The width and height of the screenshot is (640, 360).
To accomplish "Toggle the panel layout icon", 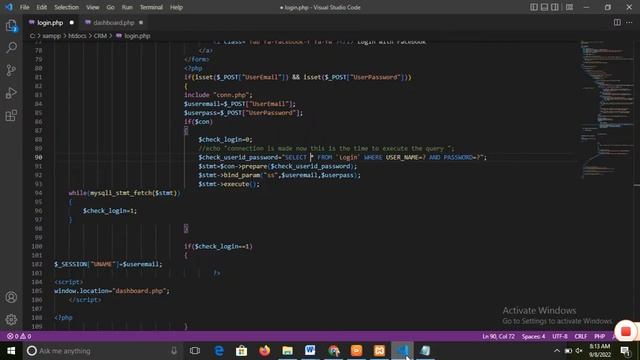I will click(544, 7).
